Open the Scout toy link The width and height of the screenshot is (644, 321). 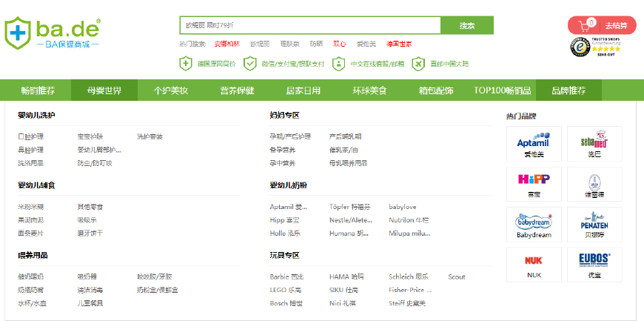[x=457, y=277]
